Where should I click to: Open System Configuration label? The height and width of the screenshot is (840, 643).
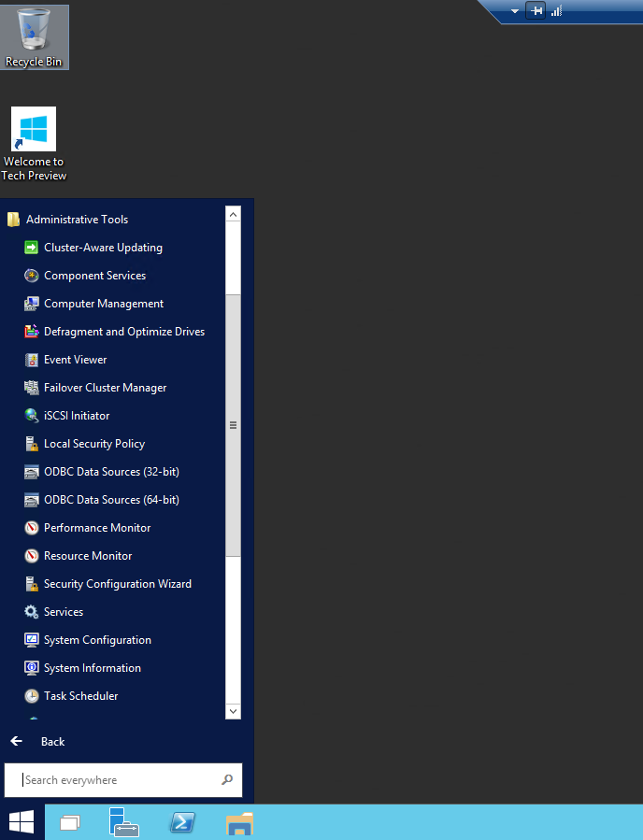[97, 640]
